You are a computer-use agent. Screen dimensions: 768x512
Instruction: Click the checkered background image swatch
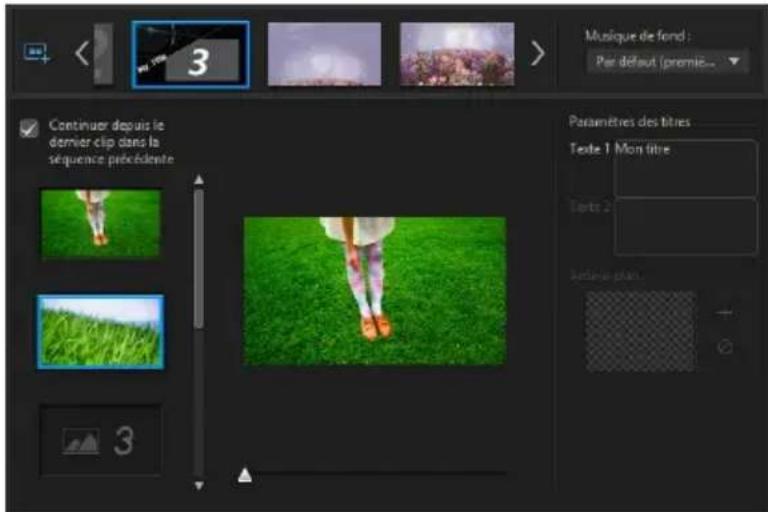pos(640,332)
